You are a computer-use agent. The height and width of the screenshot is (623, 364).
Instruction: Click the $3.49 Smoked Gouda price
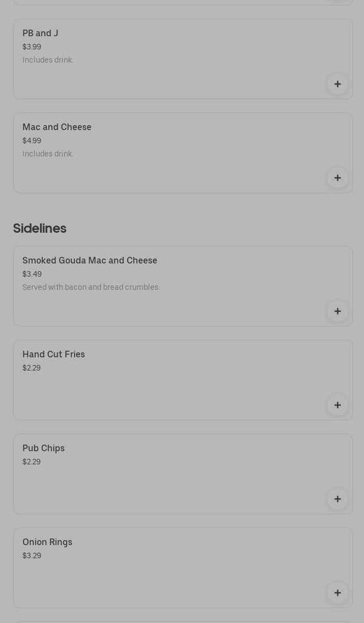coord(32,274)
